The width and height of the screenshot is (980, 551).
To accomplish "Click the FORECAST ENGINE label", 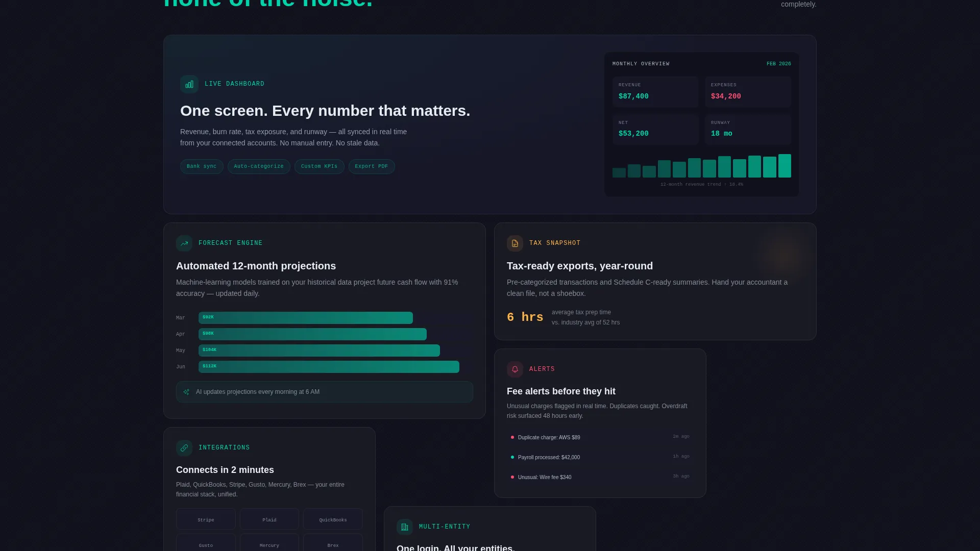I will click(x=230, y=243).
